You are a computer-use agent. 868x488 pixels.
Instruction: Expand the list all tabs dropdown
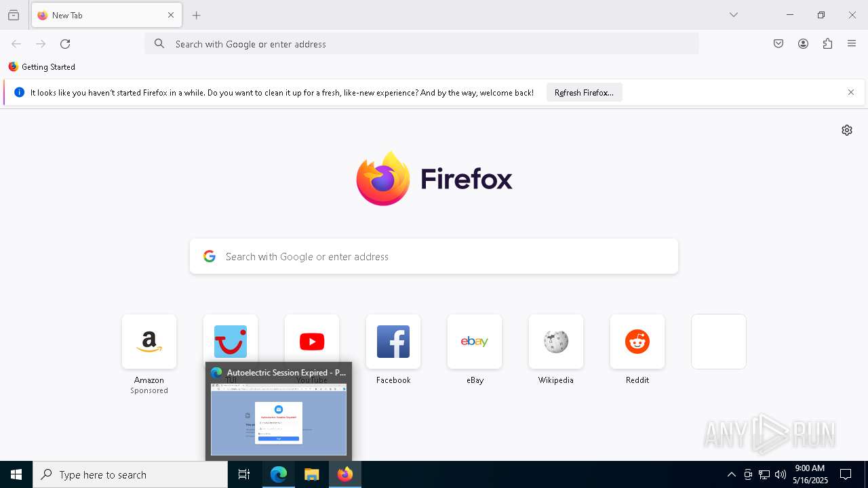734,15
